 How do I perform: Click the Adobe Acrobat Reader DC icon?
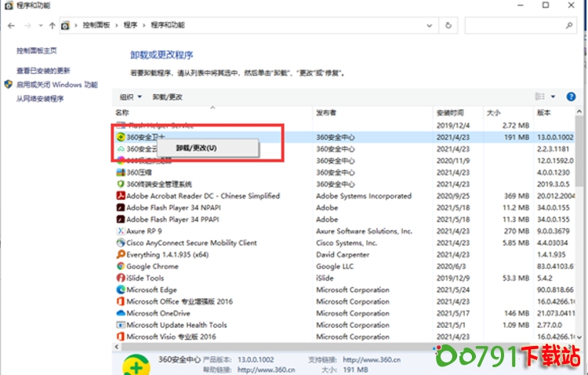pyautogui.click(x=121, y=196)
